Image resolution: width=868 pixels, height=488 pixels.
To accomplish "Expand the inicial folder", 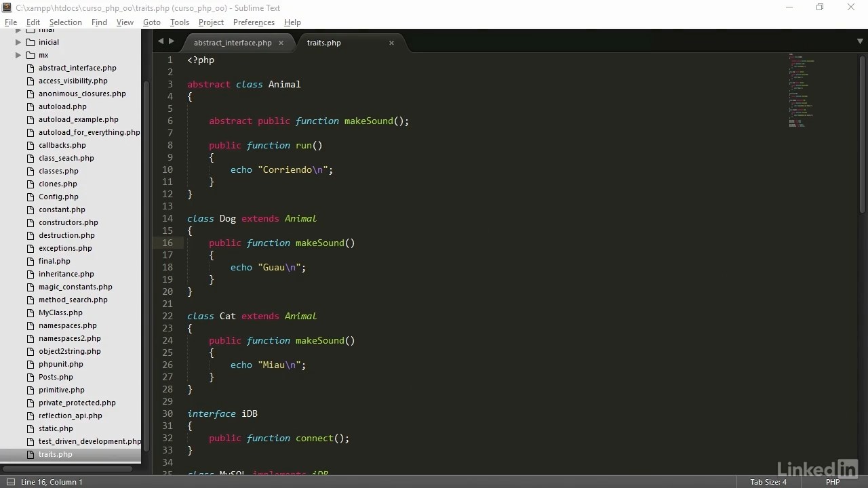I will click(x=18, y=42).
